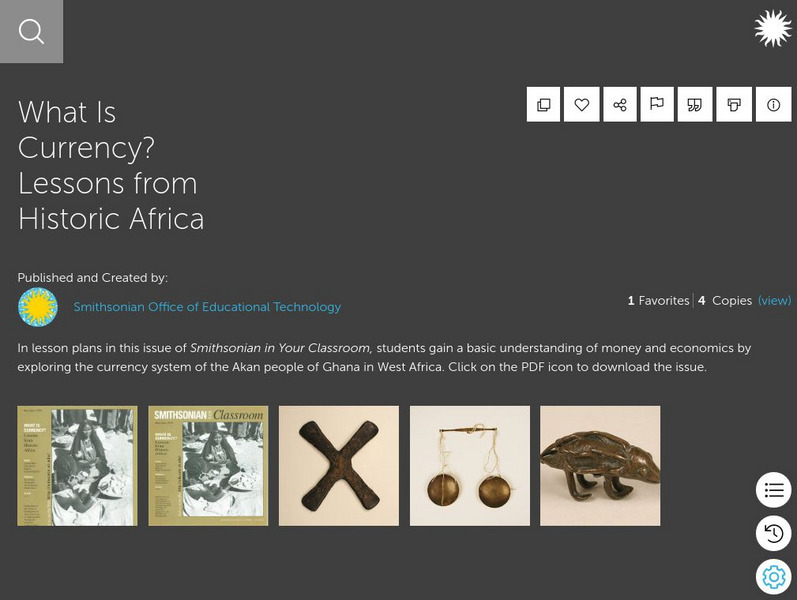Screen dimensions: 797x600
Task: Open the Smithsonian Classroom cover thumbnail
Action: (208, 465)
